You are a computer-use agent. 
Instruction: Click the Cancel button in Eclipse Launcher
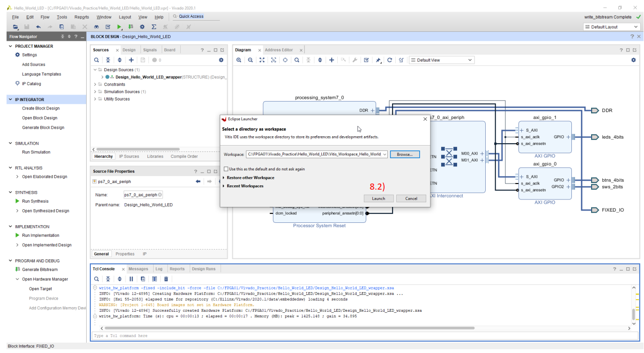pyautogui.click(x=411, y=199)
